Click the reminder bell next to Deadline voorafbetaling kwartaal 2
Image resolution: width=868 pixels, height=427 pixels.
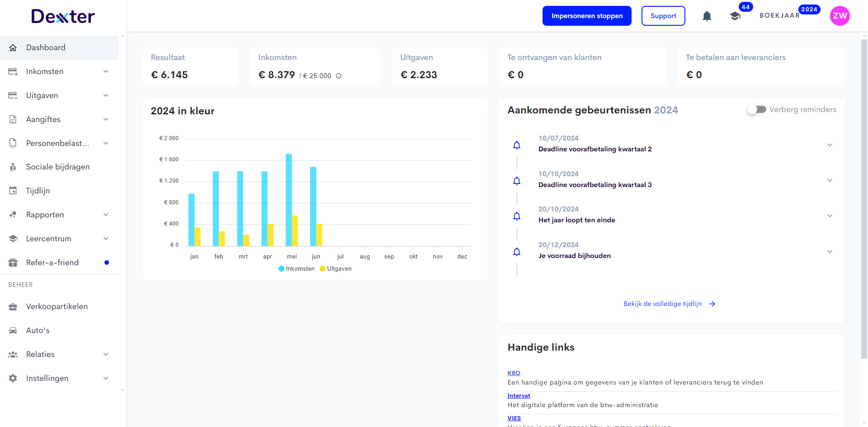click(517, 145)
